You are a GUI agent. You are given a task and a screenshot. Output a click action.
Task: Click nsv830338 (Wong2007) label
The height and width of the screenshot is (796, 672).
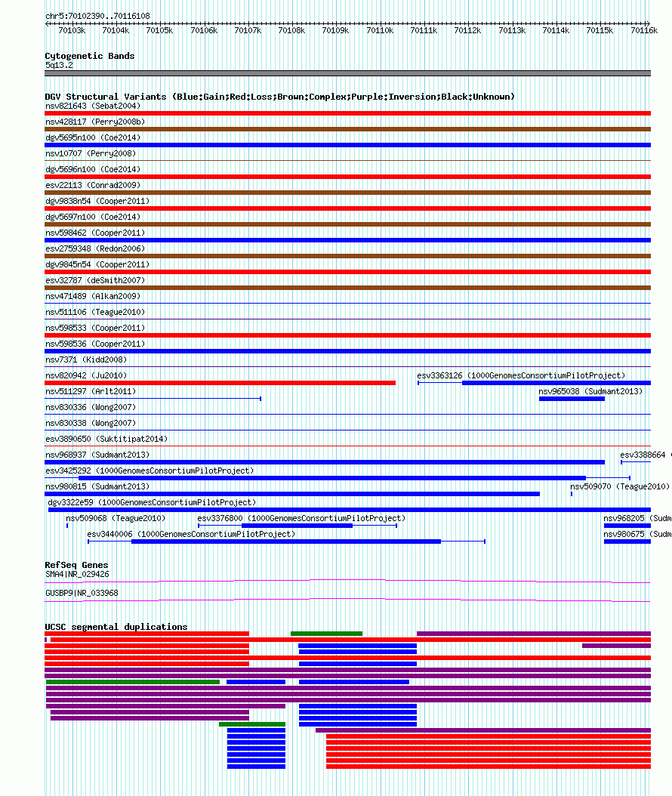coord(91,423)
